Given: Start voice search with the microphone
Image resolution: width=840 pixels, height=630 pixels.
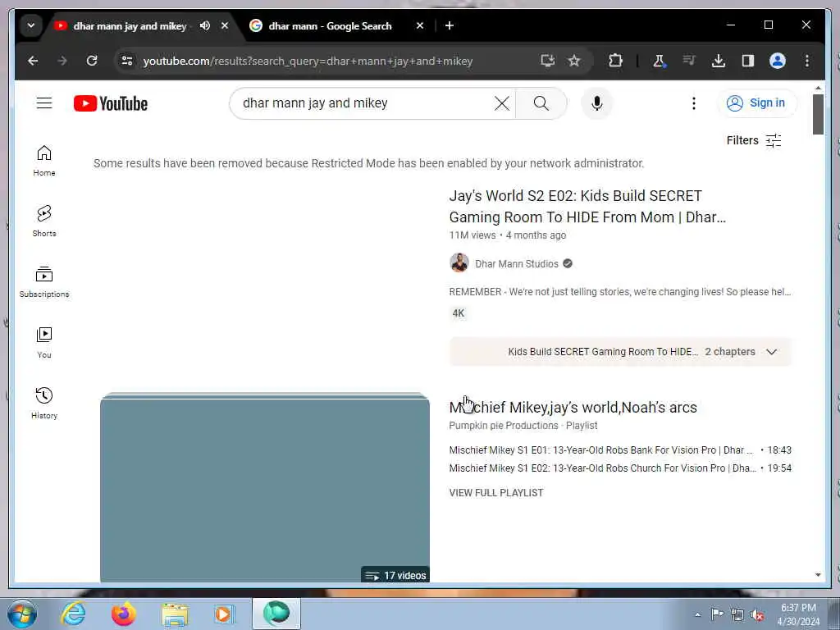Looking at the screenshot, I should coord(597,103).
